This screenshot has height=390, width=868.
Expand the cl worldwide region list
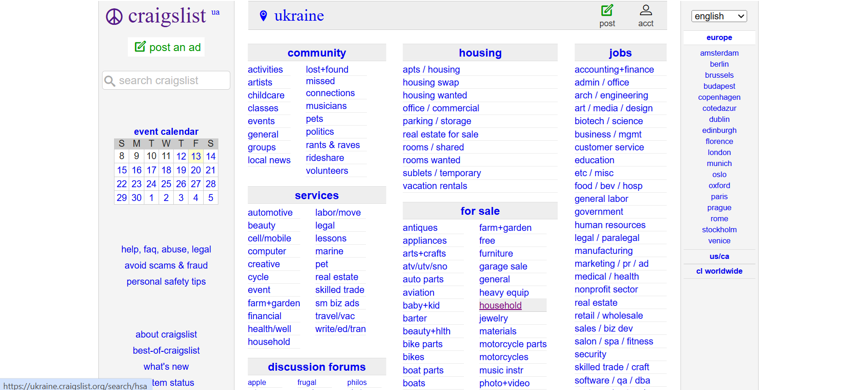pos(719,271)
